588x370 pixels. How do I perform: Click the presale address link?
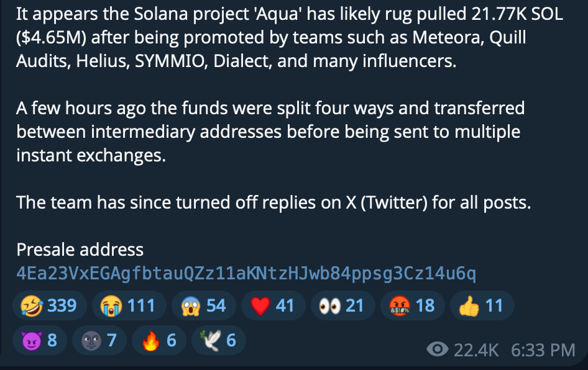coord(246,273)
